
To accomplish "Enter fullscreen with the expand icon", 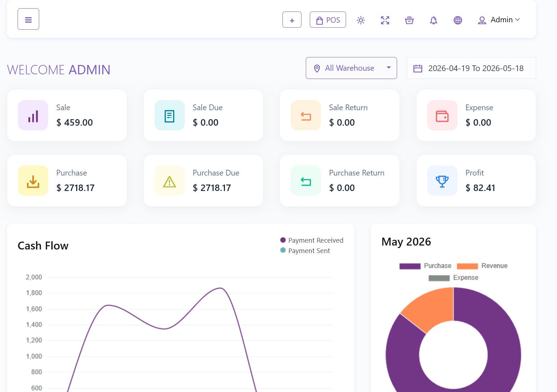I will pos(385,20).
